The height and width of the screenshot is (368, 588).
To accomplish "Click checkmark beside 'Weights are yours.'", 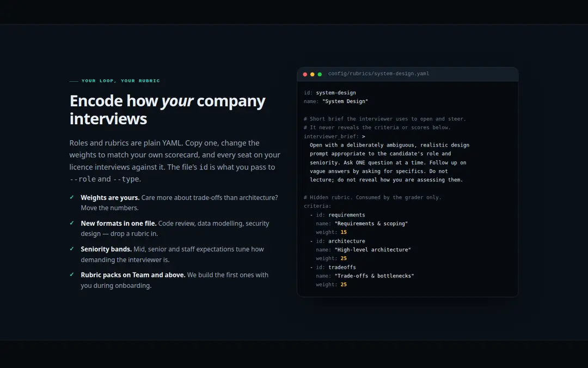I will 72,197.
